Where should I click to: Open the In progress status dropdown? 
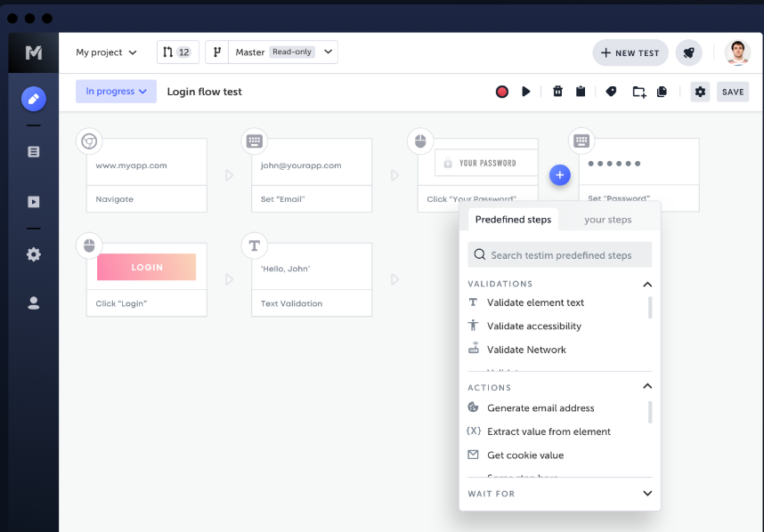pos(116,91)
